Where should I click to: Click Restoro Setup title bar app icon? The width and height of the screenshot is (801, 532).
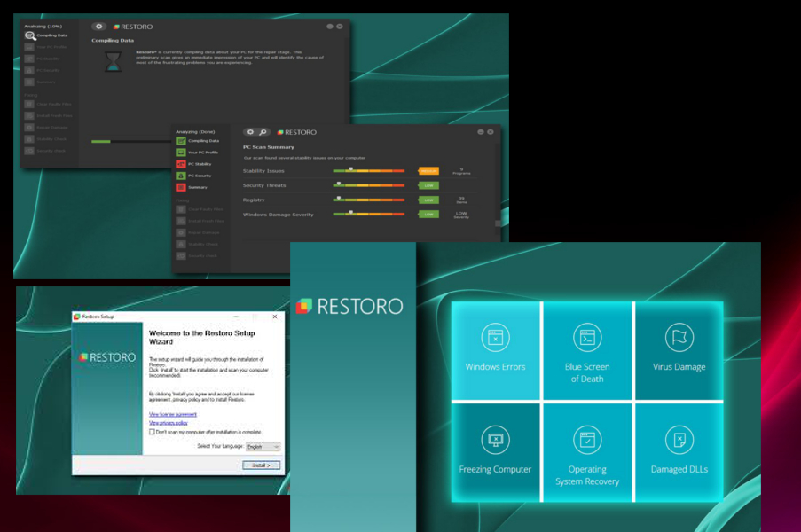tap(76, 317)
